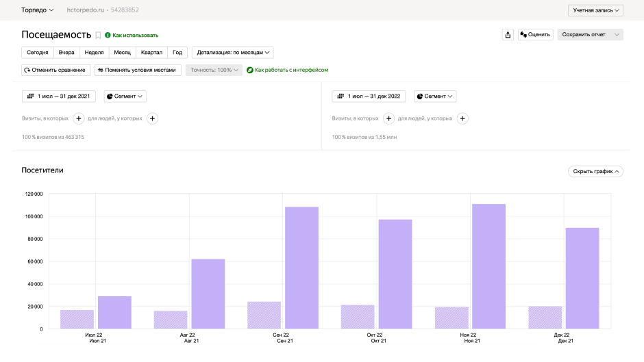Click the solid Дек 22 bar
Image resolution: width=644 pixels, height=362 pixels.
coord(582,279)
